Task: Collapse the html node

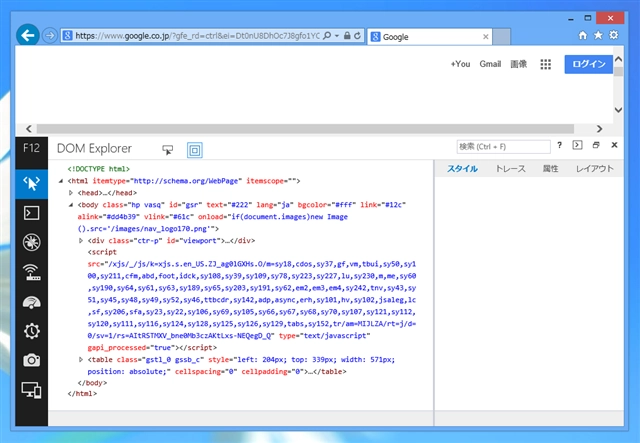Action: (61, 181)
